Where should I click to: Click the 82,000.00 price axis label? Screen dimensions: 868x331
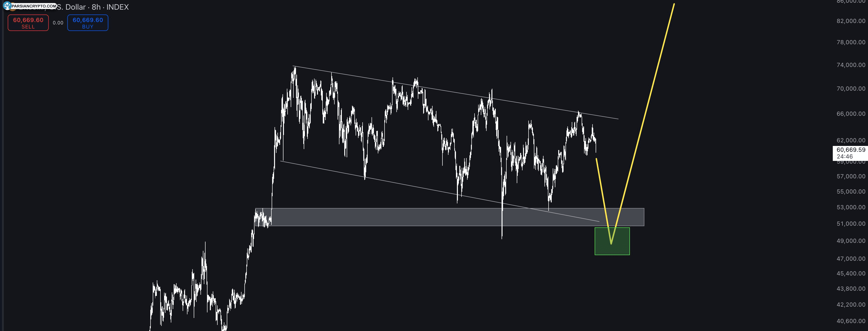coord(851,21)
